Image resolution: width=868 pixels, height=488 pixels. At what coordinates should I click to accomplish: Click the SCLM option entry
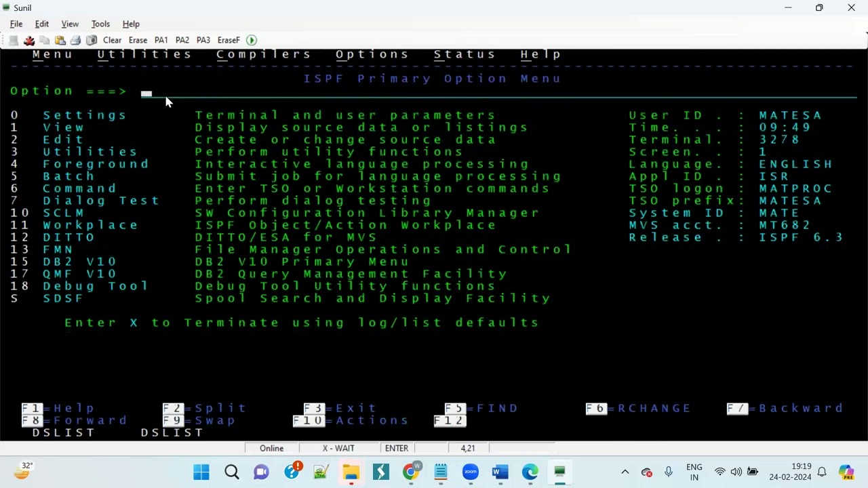click(63, 213)
